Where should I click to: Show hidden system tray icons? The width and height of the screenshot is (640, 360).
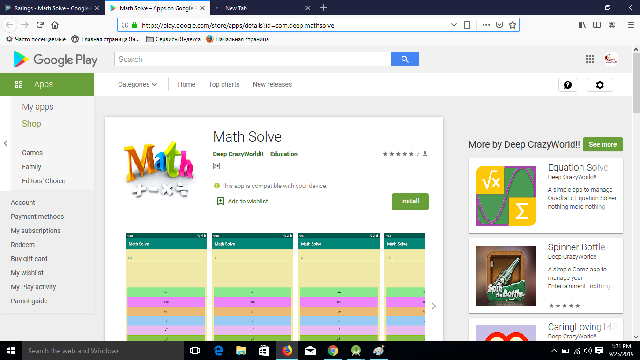tap(554, 351)
